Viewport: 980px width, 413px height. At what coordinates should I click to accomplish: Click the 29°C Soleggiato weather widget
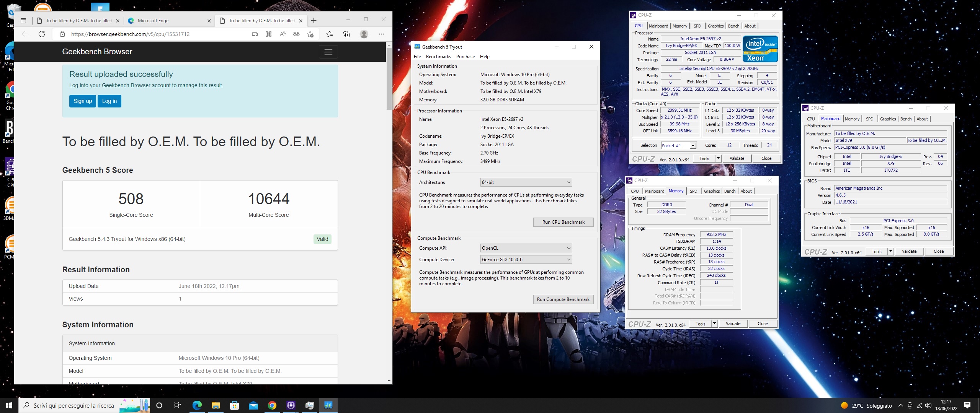click(866, 405)
